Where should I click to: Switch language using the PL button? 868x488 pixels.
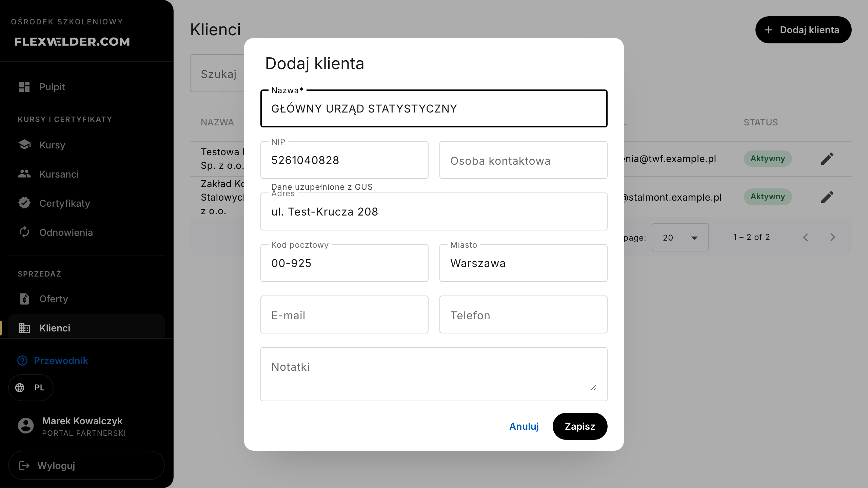pyautogui.click(x=31, y=388)
